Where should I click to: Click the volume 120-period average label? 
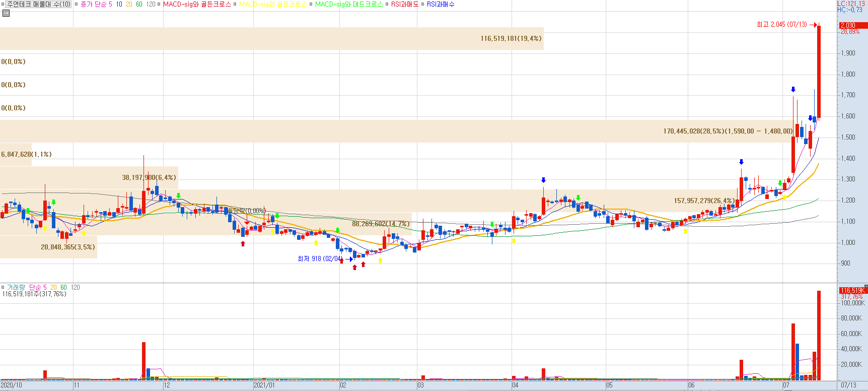click(75, 287)
